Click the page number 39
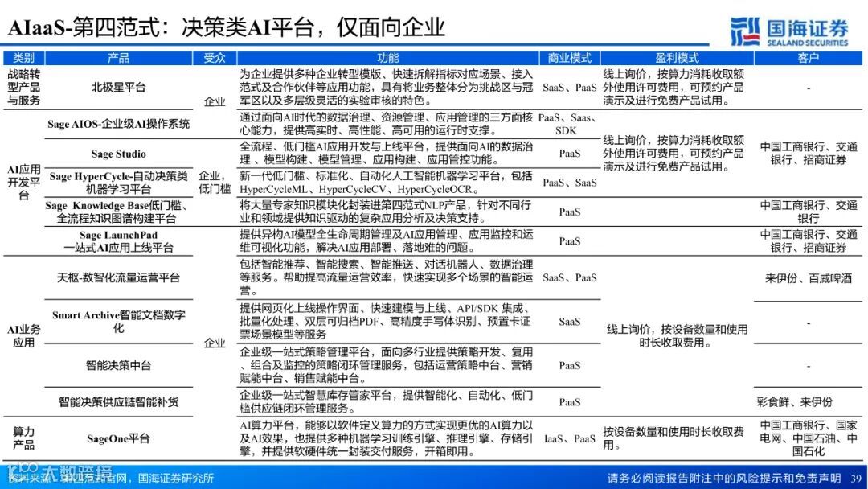868x489 pixels. pyautogui.click(x=856, y=478)
